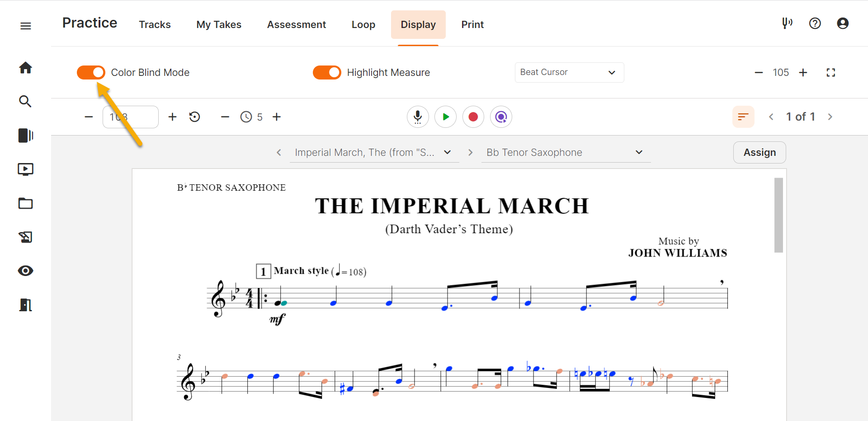Decrease the count-in clock value
The image size is (868, 421).
(x=225, y=117)
